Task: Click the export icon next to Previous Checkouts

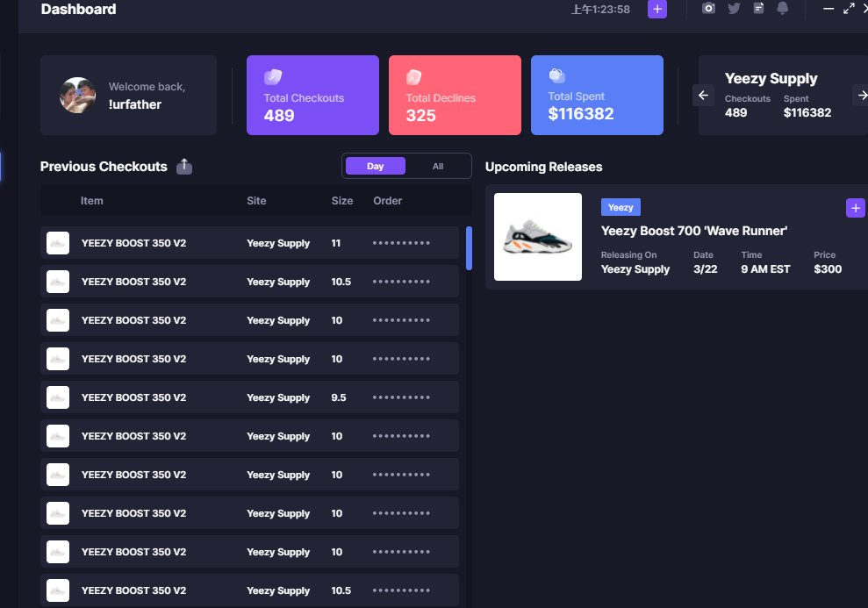Action: [184, 167]
